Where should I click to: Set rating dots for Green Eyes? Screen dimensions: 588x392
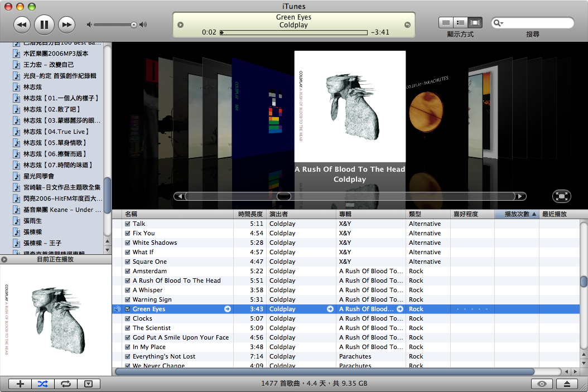pyautogui.click(x=472, y=309)
